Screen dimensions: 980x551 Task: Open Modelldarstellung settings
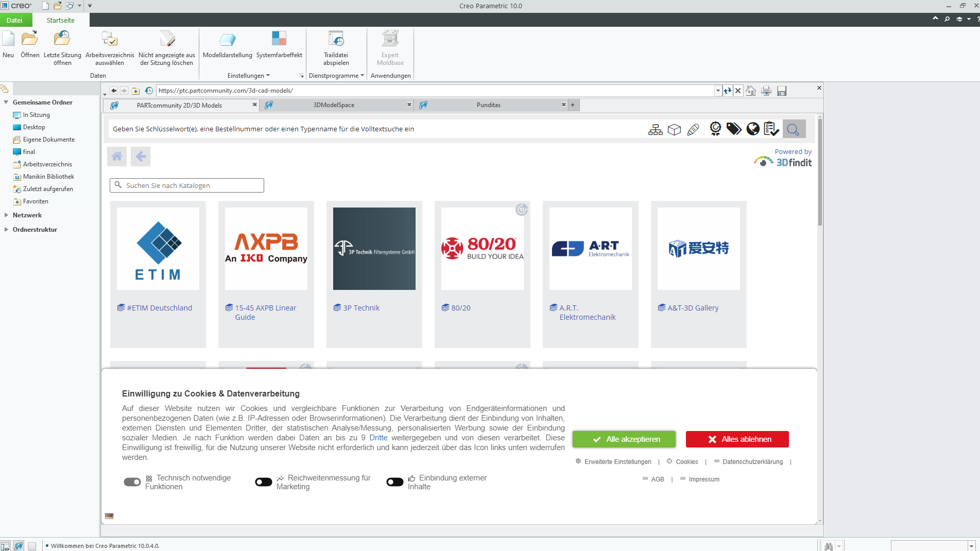pos(227,44)
